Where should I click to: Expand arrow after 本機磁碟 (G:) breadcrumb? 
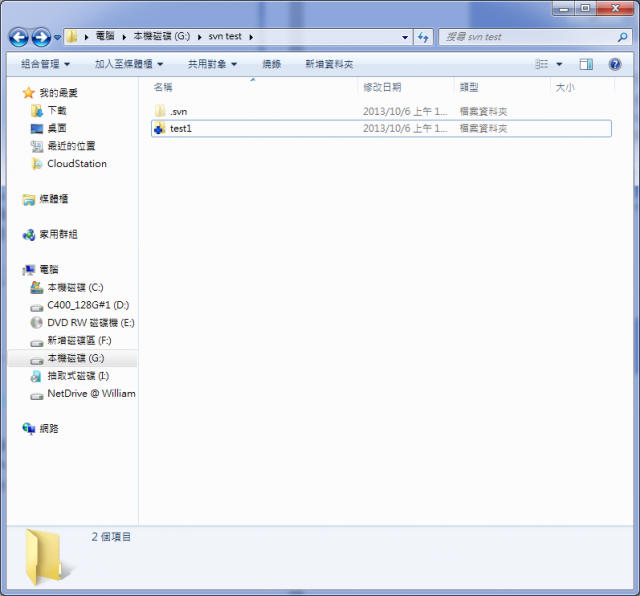tap(200, 37)
